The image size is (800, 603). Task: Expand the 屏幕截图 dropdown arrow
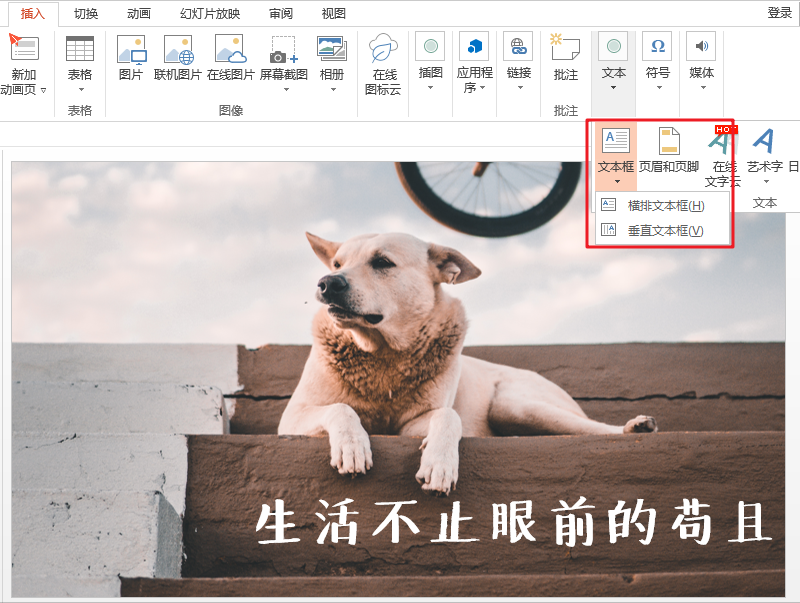coord(286,90)
